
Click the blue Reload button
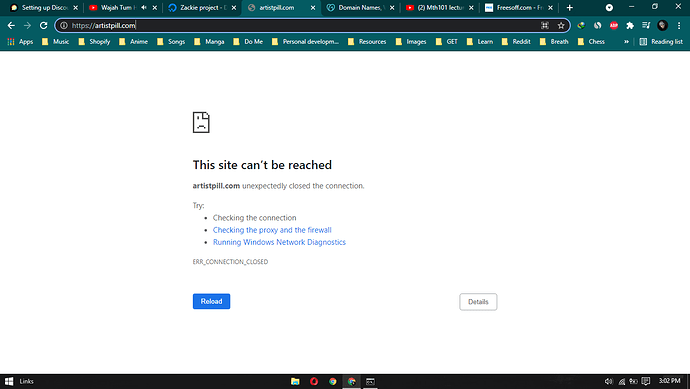coord(211,301)
